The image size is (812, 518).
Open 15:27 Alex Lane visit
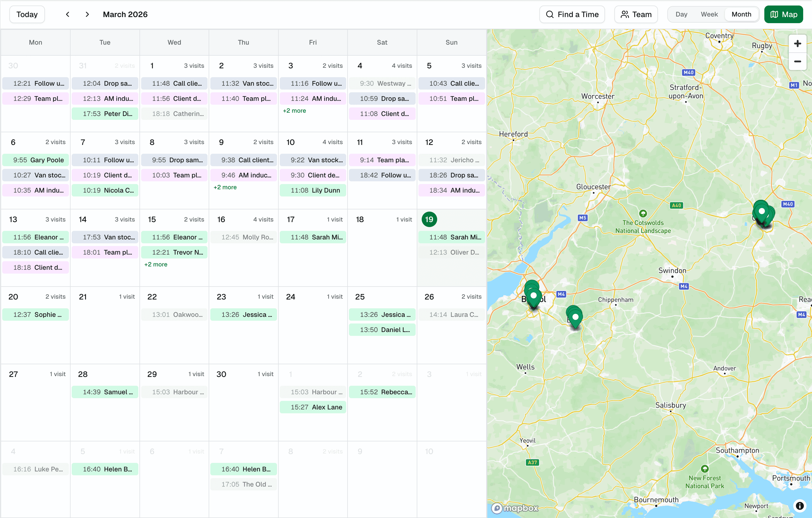tap(313, 407)
